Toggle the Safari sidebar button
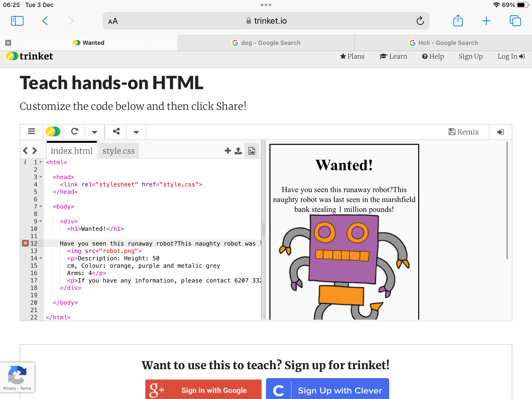This screenshot has width=532, height=399. pyautogui.click(x=17, y=21)
